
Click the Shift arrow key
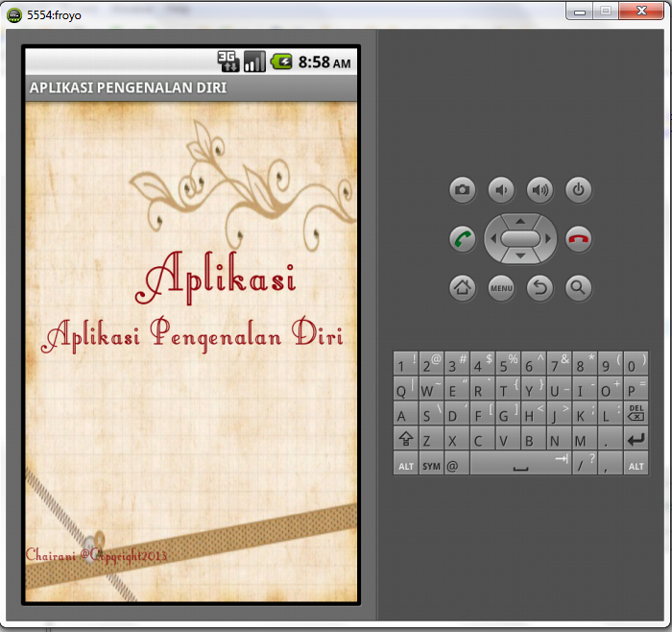point(405,439)
